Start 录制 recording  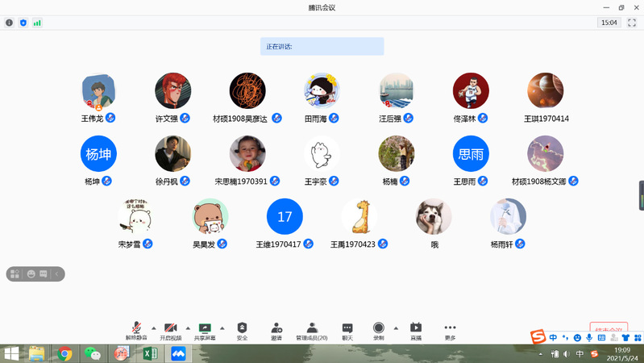click(379, 331)
